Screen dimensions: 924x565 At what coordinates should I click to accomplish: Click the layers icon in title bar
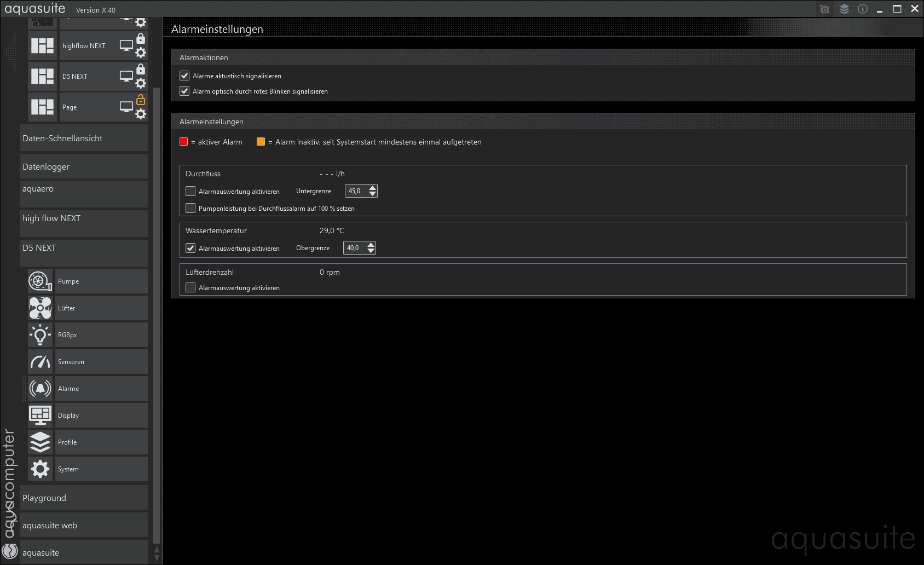point(844,9)
